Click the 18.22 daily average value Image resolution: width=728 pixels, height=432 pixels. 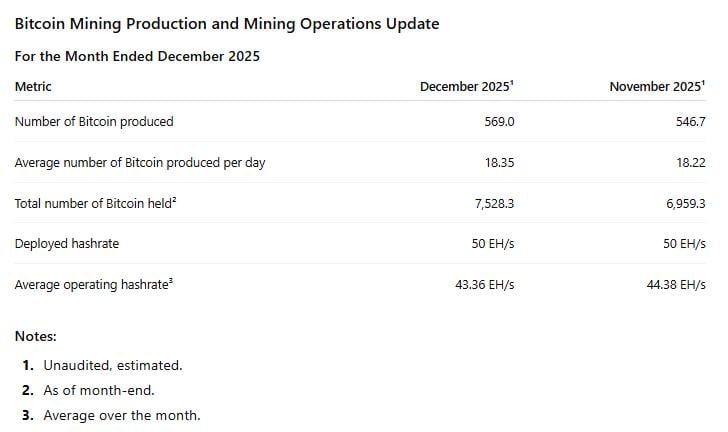click(x=689, y=163)
